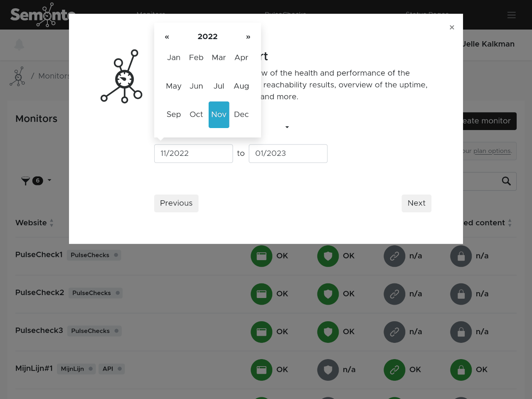Choose Oct in the month picker

pyautogui.click(x=196, y=114)
